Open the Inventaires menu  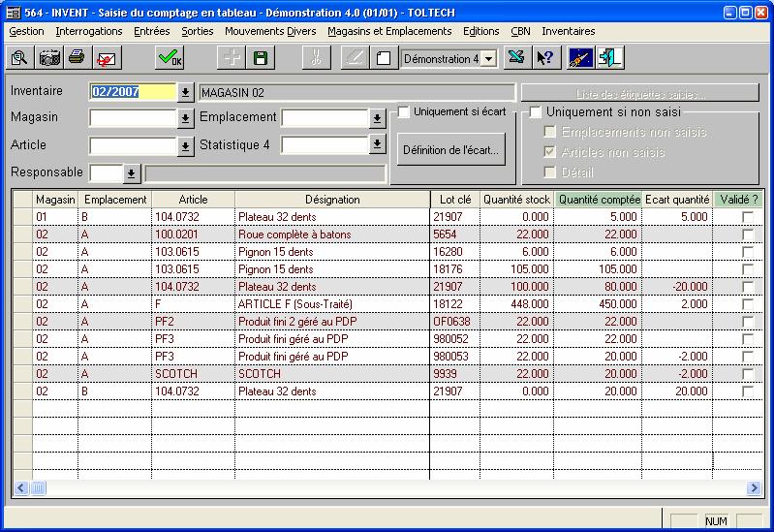[569, 31]
